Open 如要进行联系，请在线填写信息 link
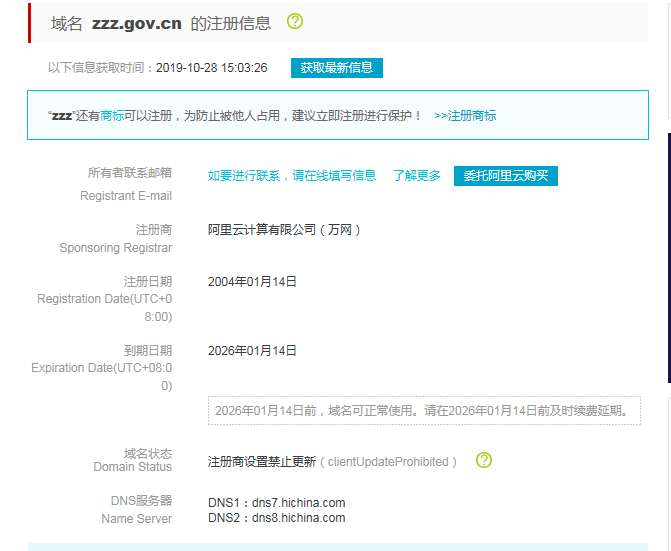 pos(292,175)
